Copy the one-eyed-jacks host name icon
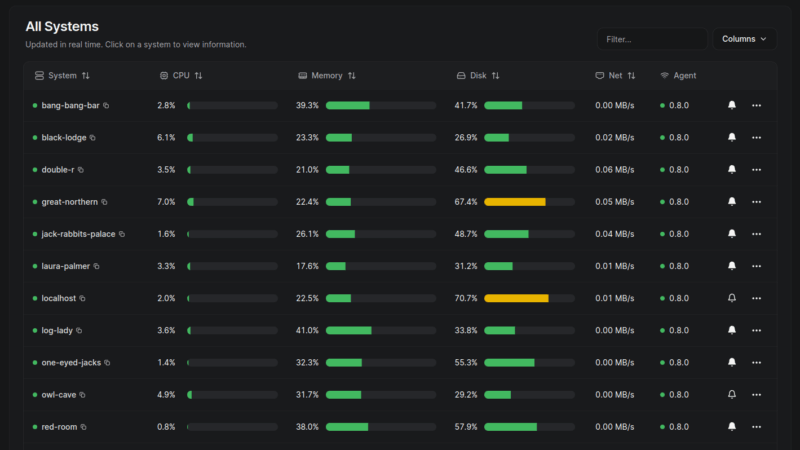 [x=107, y=362]
